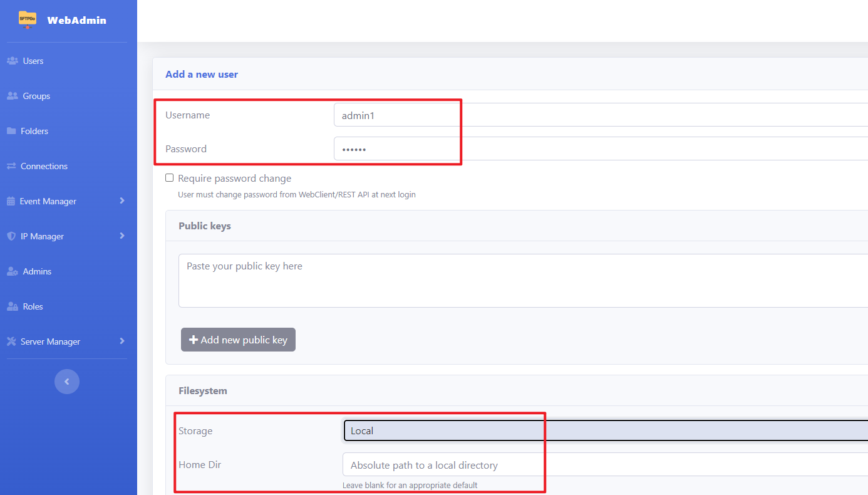Click the Public keys section header
This screenshot has height=495, width=868.
[205, 226]
